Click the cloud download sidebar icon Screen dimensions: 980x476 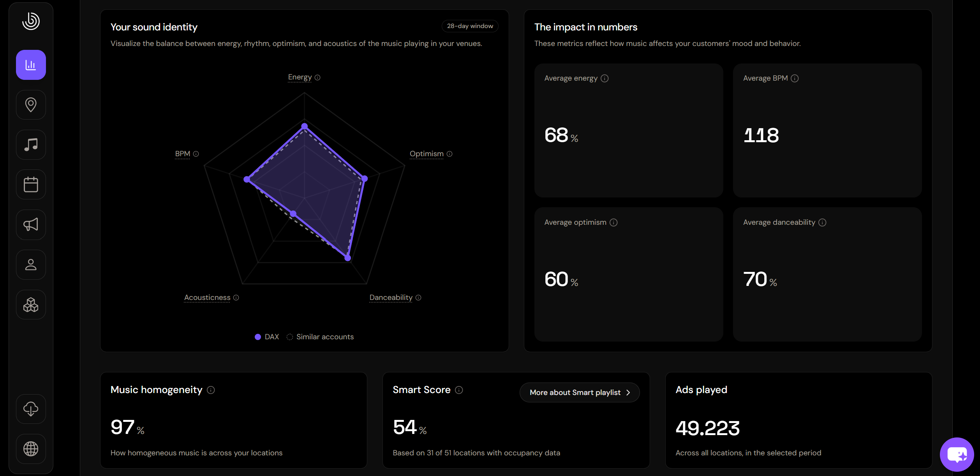click(x=31, y=409)
